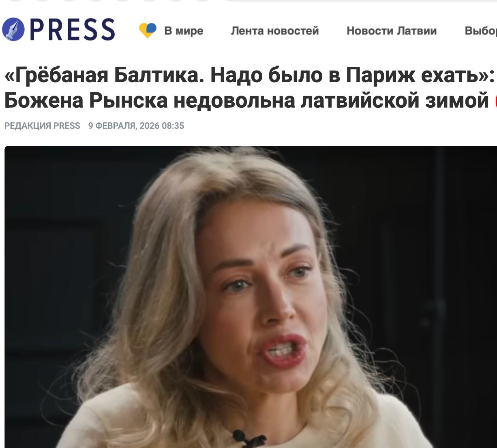Go to Лента новостей
The height and width of the screenshot is (448, 497).
[x=275, y=31]
